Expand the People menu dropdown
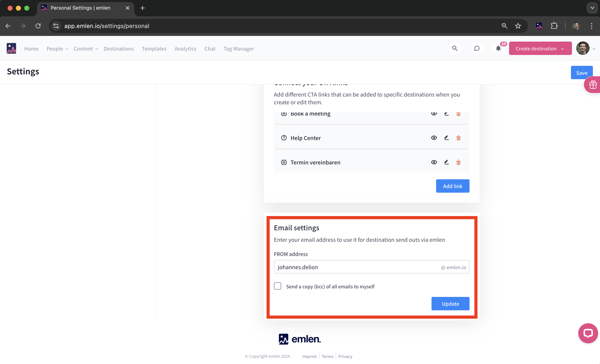 [x=57, y=49]
